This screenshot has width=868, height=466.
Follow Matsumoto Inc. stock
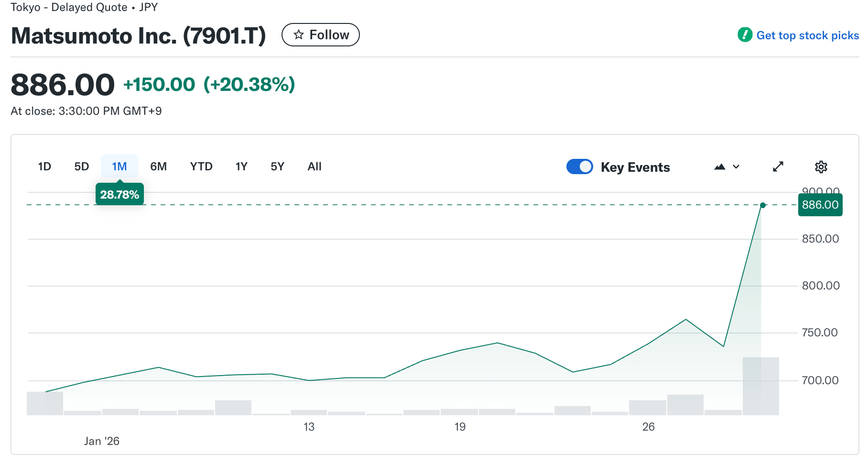tap(321, 35)
